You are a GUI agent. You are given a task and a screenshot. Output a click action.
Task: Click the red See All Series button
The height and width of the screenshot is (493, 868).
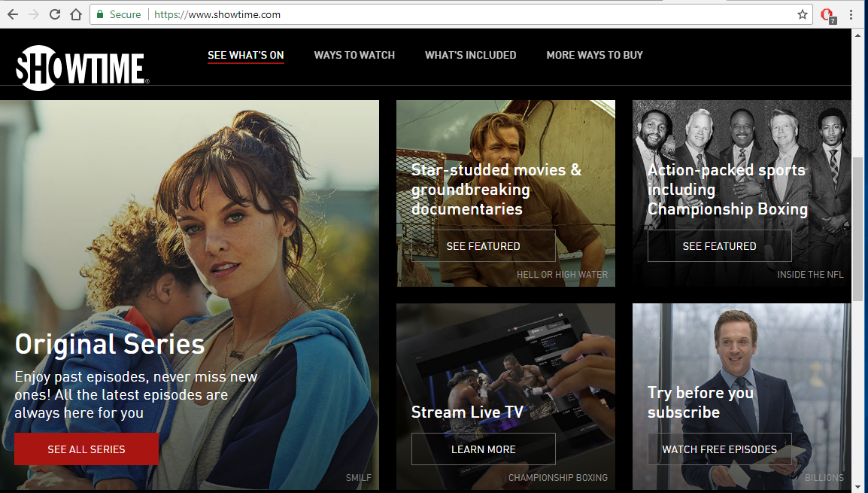[x=86, y=449]
